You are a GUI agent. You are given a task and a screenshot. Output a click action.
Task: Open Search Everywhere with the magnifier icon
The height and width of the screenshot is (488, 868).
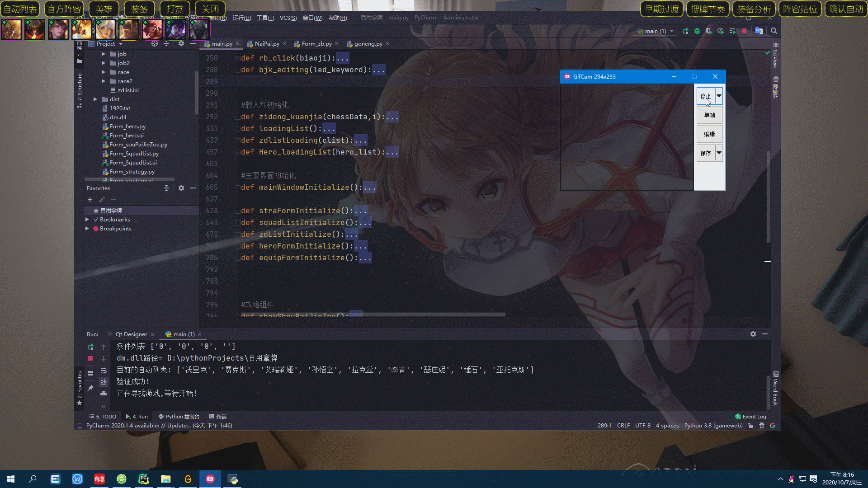point(774,31)
